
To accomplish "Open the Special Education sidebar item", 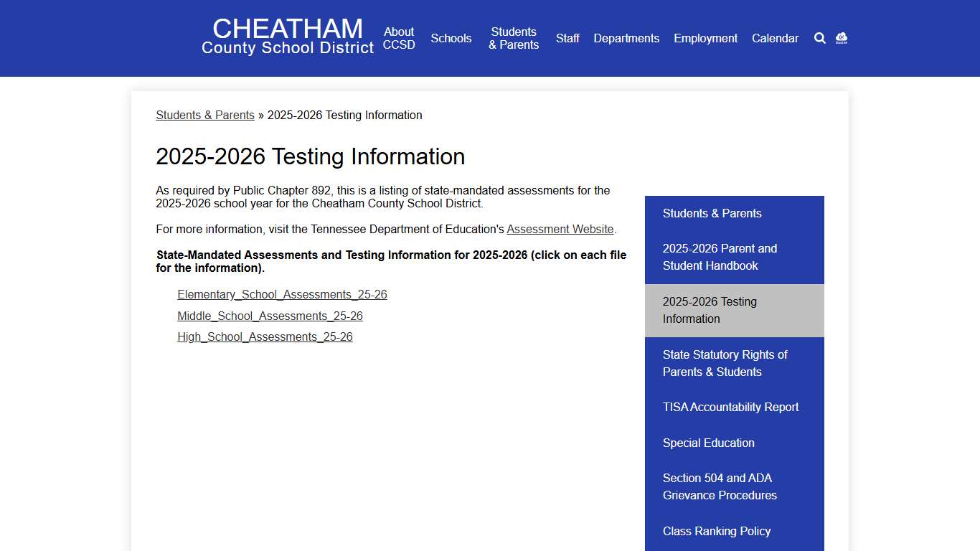I will coord(708,443).
